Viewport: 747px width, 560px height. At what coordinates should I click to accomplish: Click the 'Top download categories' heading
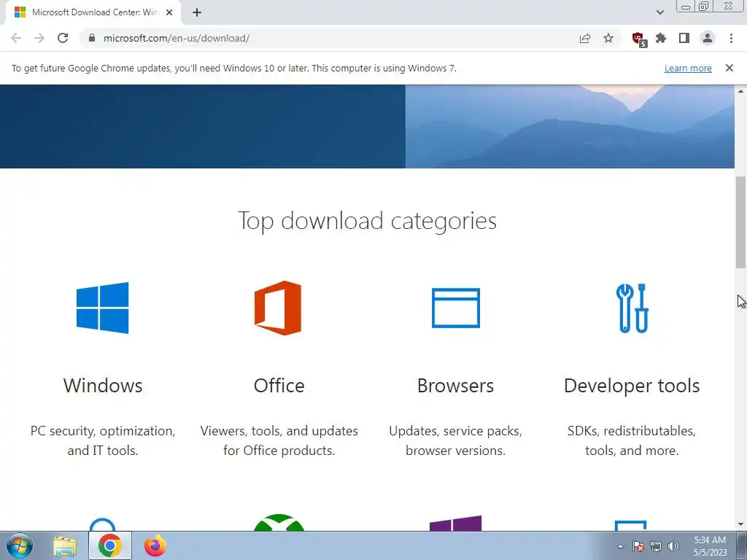click(367, 222)
